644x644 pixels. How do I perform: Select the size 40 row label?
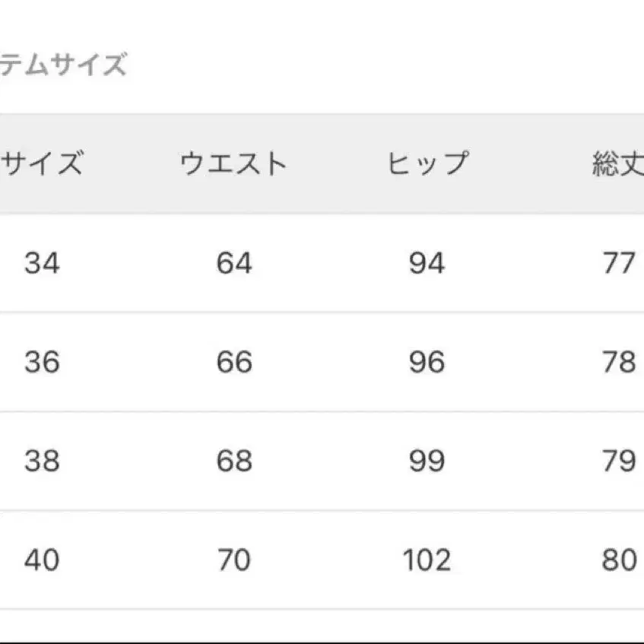42,560
